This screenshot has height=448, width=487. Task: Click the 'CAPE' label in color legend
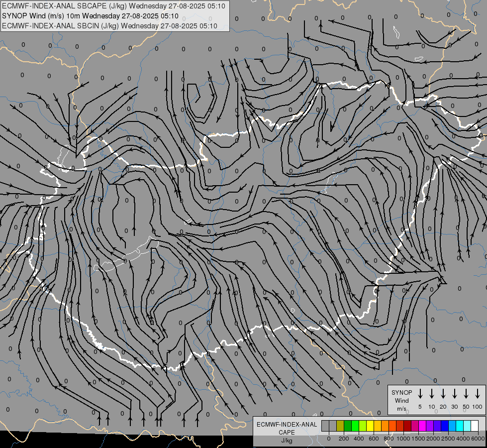click(x=287, y=433)
